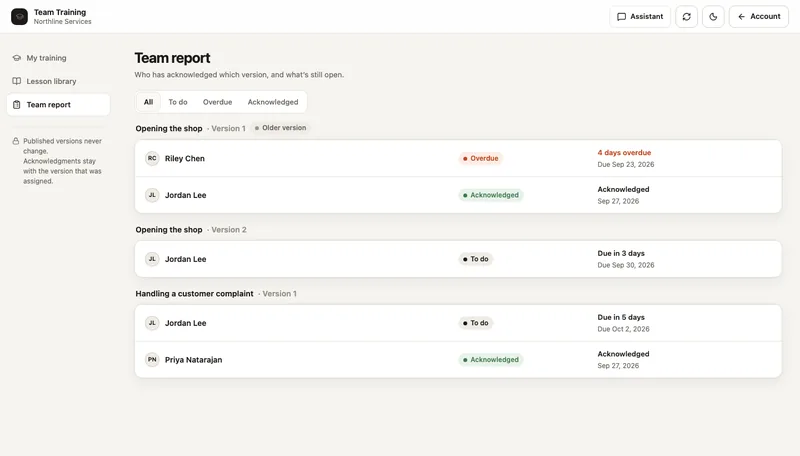Click the '4 days overdue' text
Image resolution: width=800 pixels, height=456 pixels.
click(624, 153)
